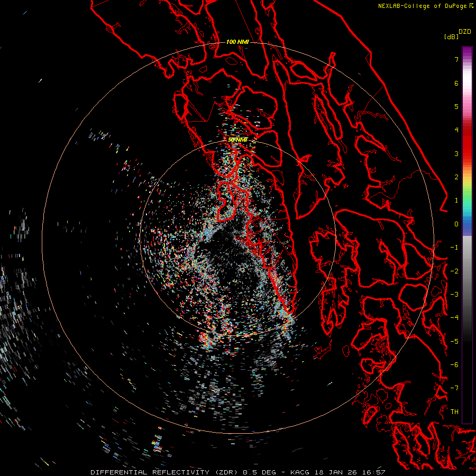Click the -7 dB value on color scale
This screenshot has width=476, height=476.
point(454,388)
